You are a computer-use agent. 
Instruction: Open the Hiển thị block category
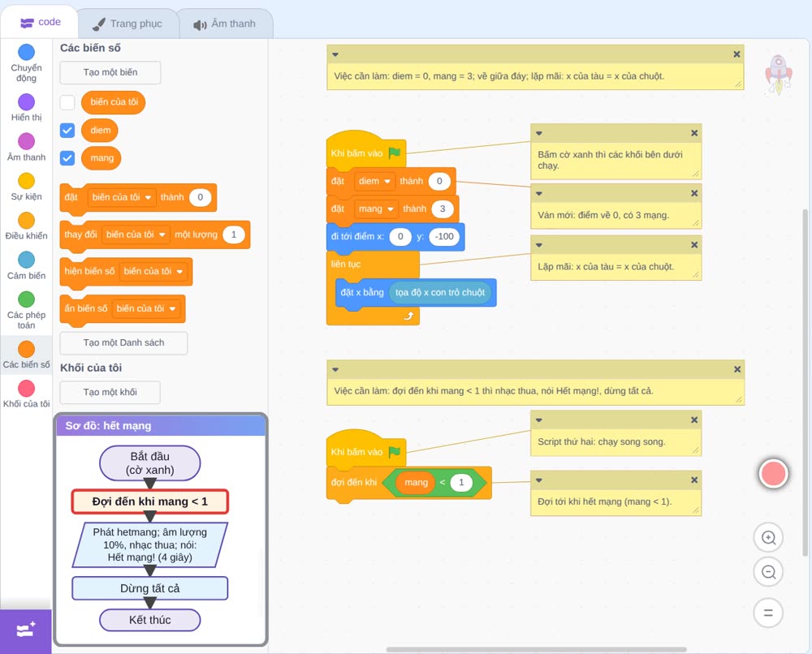click(27, 108)
